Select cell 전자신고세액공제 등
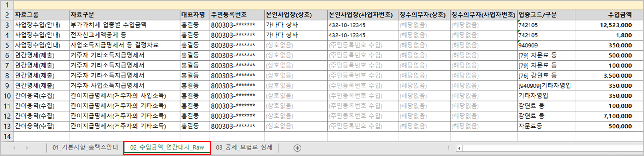This screenshot has height=156, width=644. point(125,35)
